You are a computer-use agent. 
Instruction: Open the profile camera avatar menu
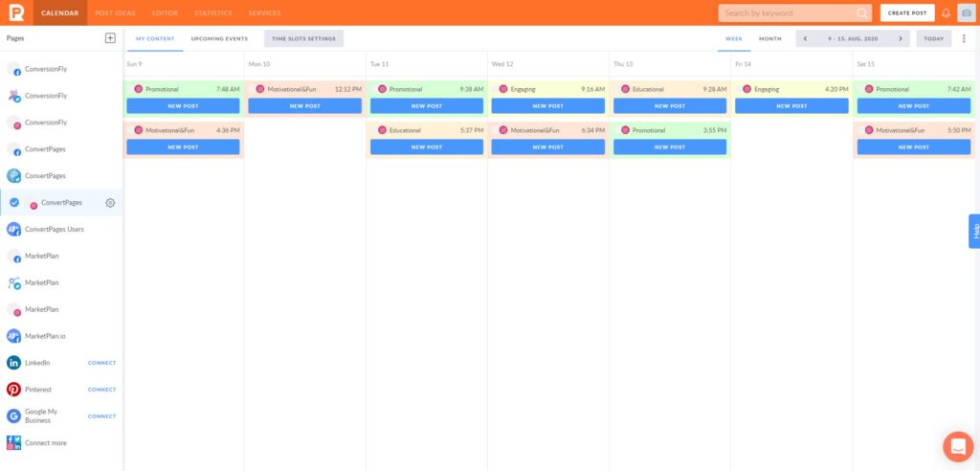pos(967,13)
